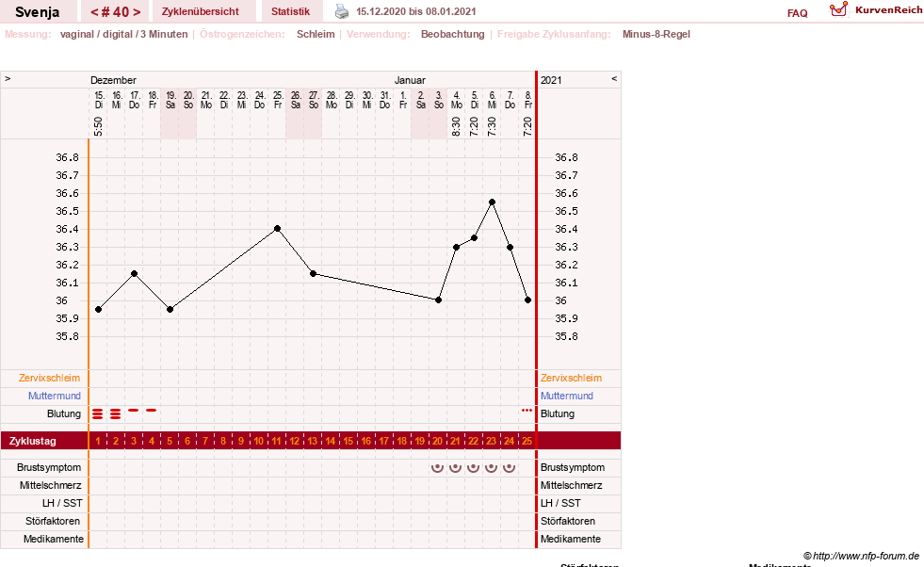Click the breast symptom icon on cycle day 21

(x=456, y=467)
